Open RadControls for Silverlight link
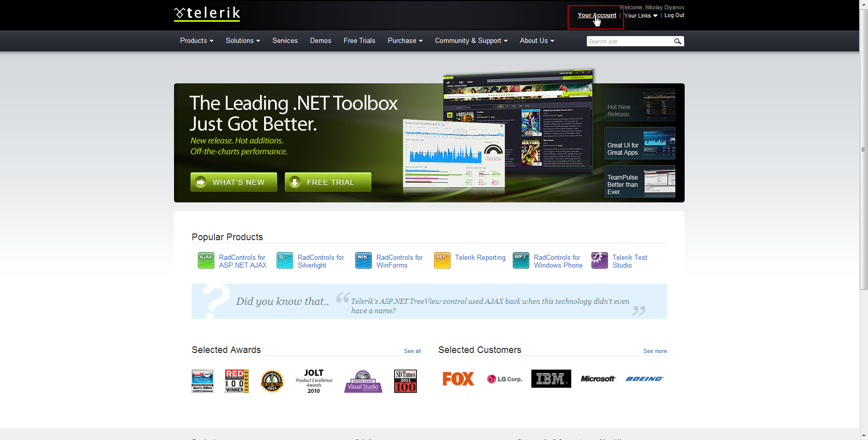The image size is (868, 440). pyautogui.click(x=321, y=261)
